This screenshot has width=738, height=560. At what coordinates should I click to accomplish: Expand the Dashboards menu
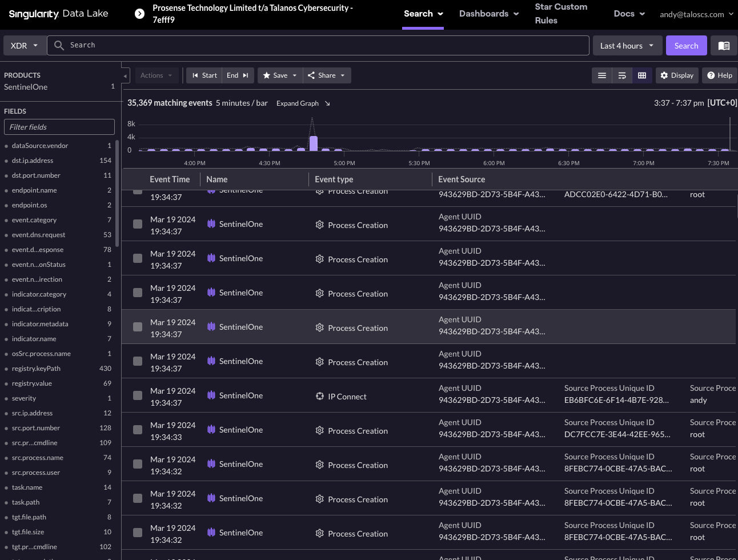tap(489, 14)
